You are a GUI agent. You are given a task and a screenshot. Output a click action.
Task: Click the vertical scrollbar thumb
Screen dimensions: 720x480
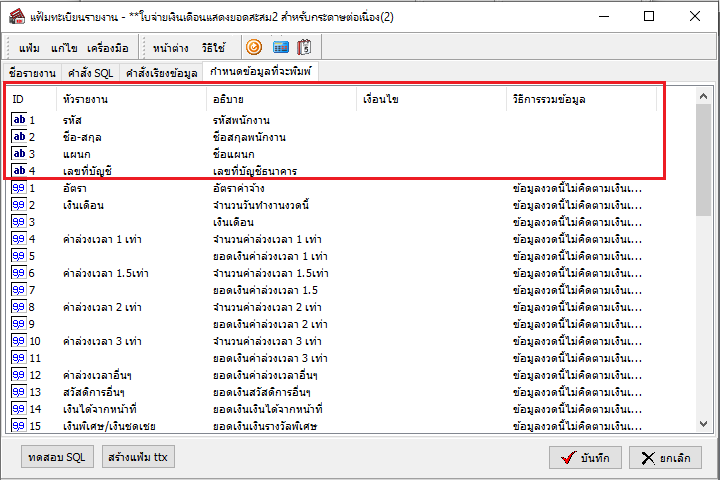tap(703, 160)
